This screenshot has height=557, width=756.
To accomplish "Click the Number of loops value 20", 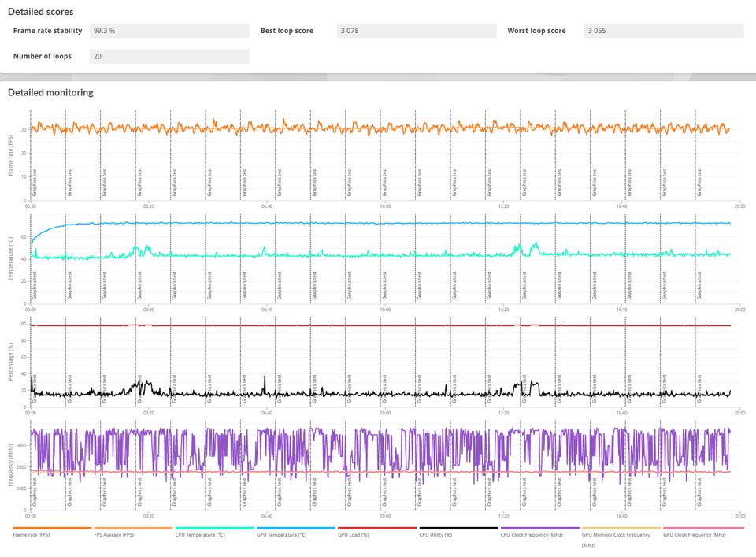I will tap(169, 57).
